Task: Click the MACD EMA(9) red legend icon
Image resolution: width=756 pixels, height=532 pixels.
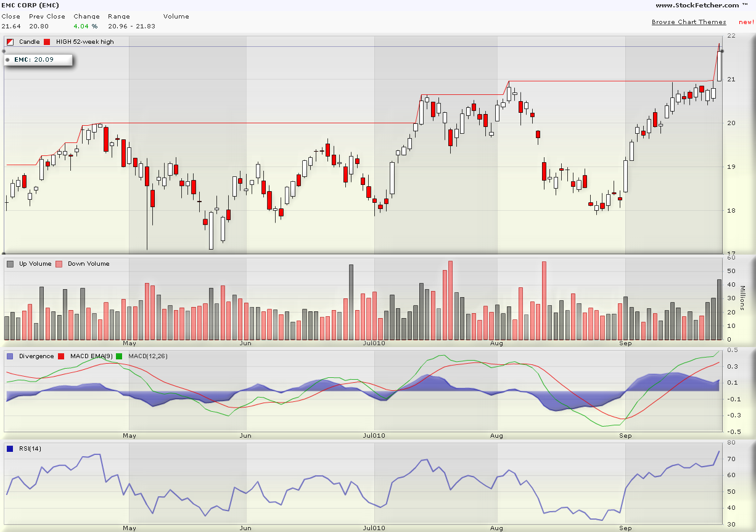Action: coord(61,356)
